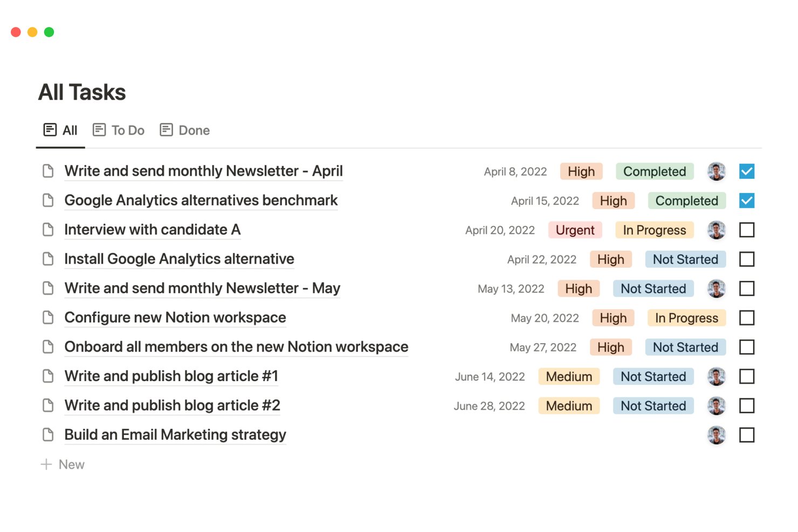
Task: Switch to the To Do view tab
Action: [x=119, y=130]
